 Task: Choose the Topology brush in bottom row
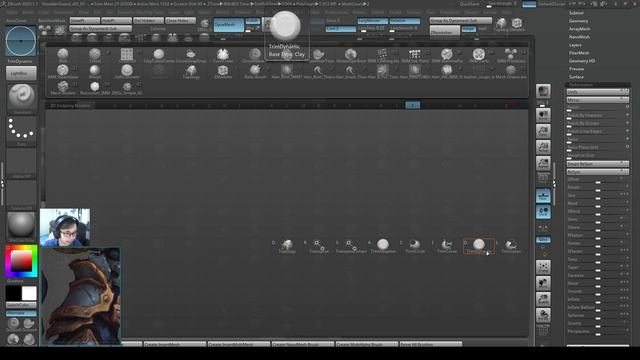(287, 246)
